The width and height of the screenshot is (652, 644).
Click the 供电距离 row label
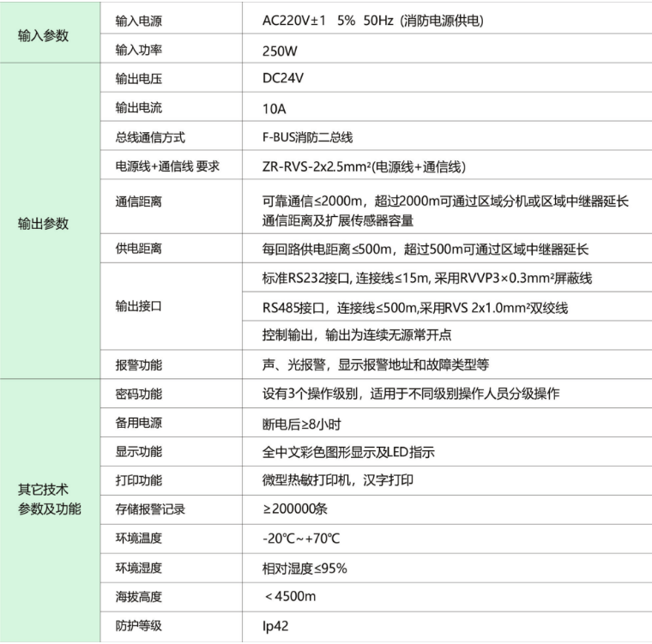(139, 249)
